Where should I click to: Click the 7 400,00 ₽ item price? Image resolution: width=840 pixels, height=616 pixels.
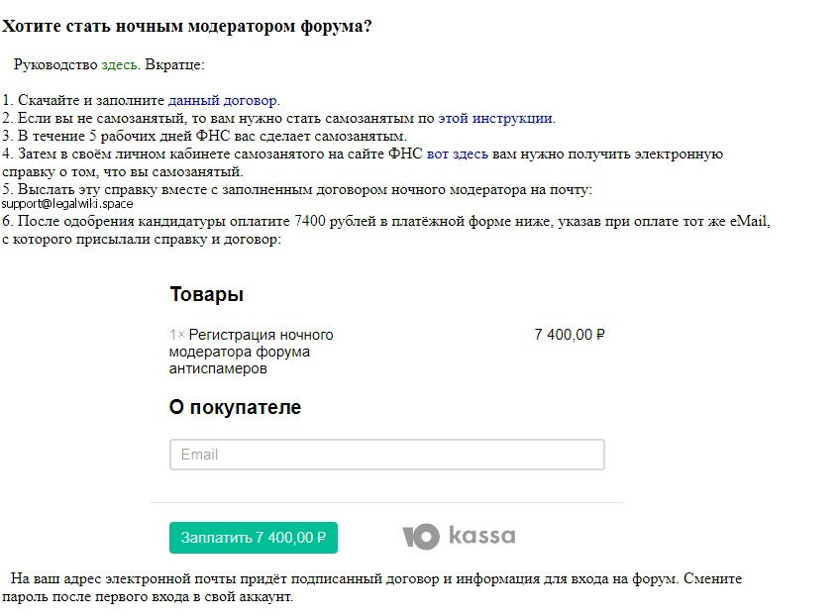click(x=569, y=335)
